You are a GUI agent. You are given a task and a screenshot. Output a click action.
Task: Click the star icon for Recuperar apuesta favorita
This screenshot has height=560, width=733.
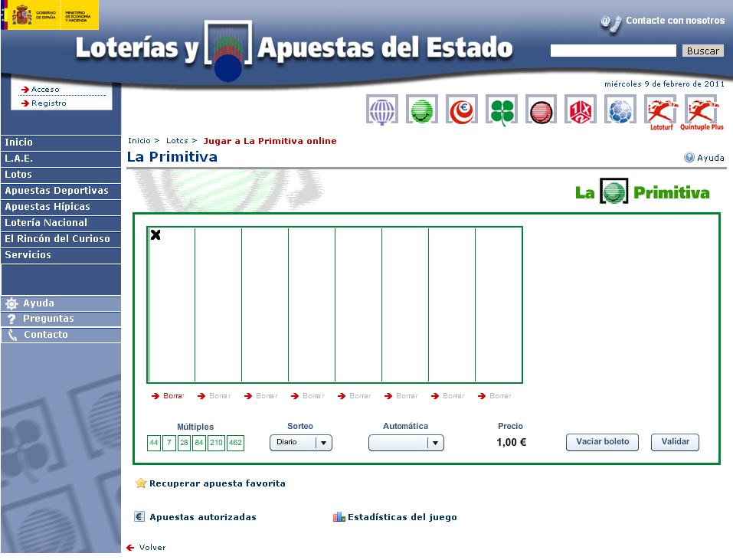tap(140, 483)
